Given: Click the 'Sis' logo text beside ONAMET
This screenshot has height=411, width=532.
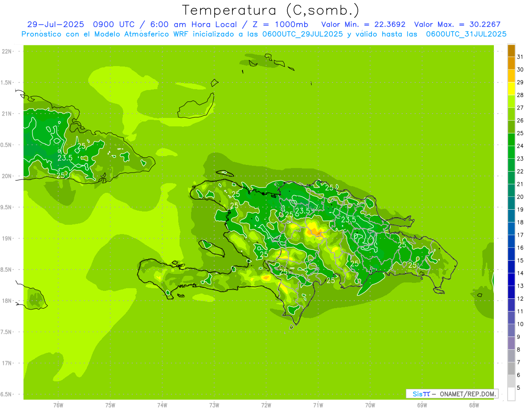Looking at the screenshot, I should click(417, 394).
